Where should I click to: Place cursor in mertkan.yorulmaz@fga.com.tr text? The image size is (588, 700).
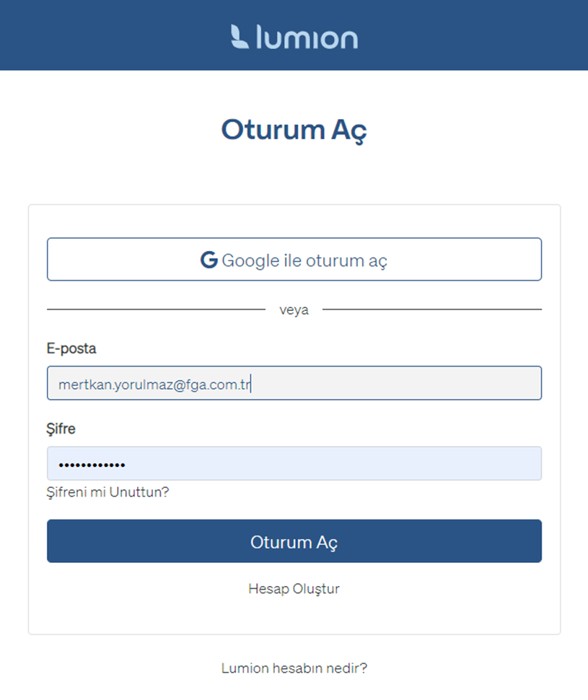tap(155, 385)
